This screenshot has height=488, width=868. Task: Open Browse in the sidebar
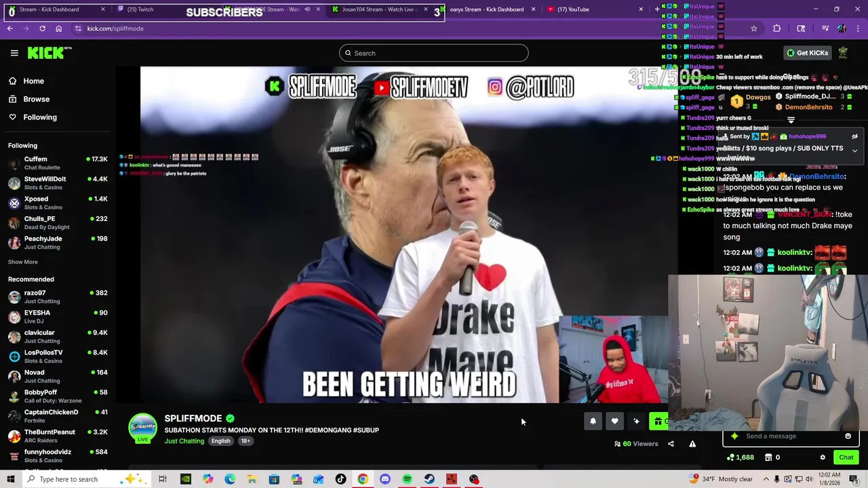[x=36, y=99]
